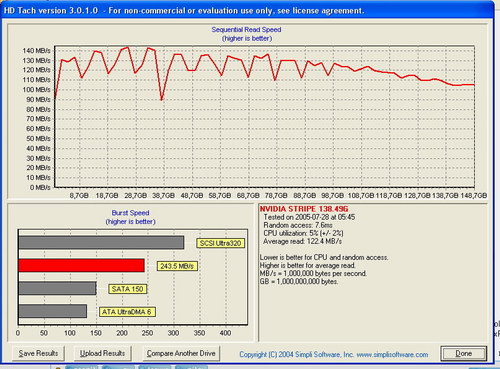Click the SCSI Ultra320 yellow label
Image resolution: width=500 pixels, height=369 pixels.
pos(220,243)
